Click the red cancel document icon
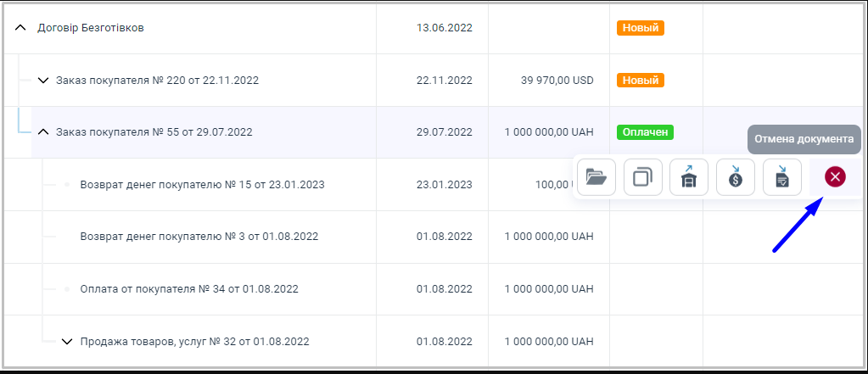This screenshot has width=868, height=374. click(835, 176)
